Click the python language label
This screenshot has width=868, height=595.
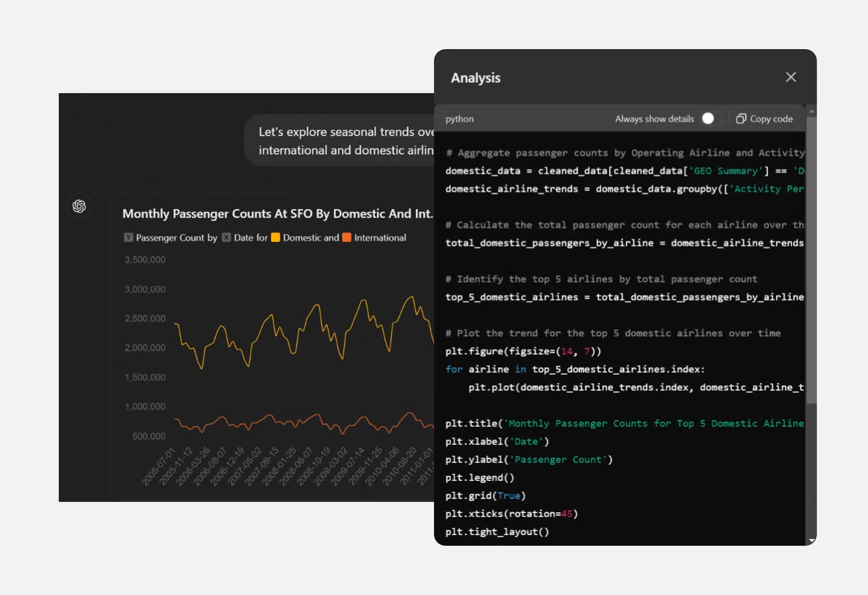pyautogui.click(x=460, y=119)
